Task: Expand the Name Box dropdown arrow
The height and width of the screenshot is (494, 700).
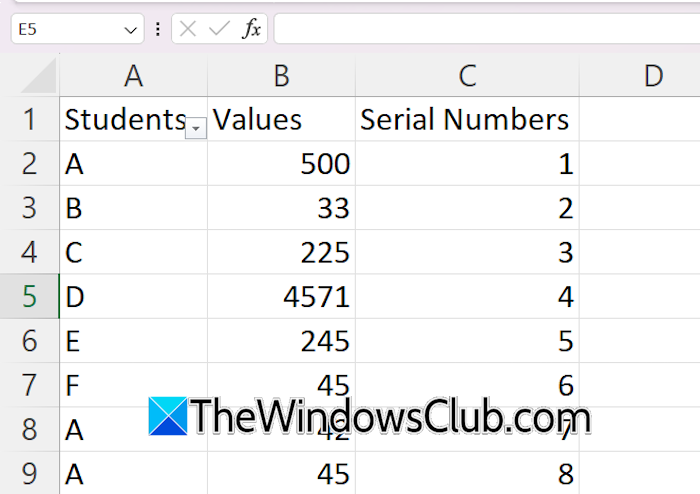Action: [130, 30]
